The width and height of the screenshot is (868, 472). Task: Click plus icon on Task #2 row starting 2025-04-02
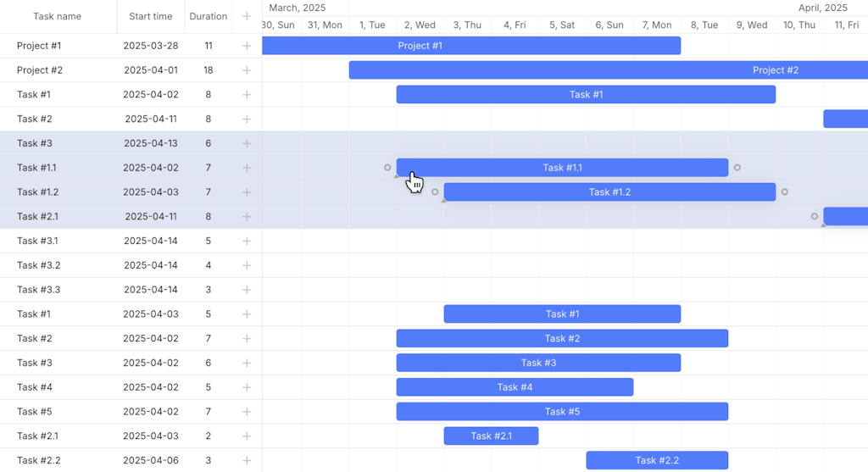247,338
